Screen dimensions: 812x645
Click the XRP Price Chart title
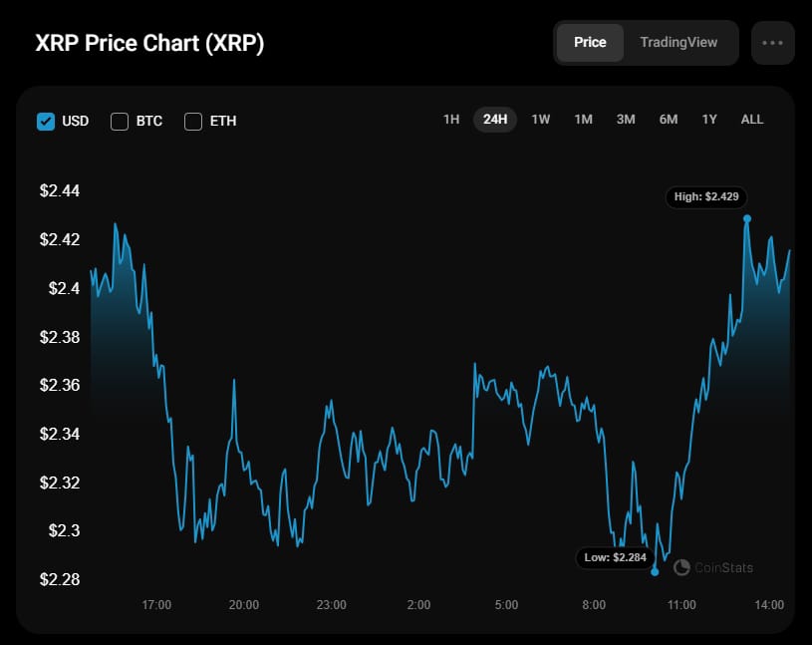[x=149, y=44]
